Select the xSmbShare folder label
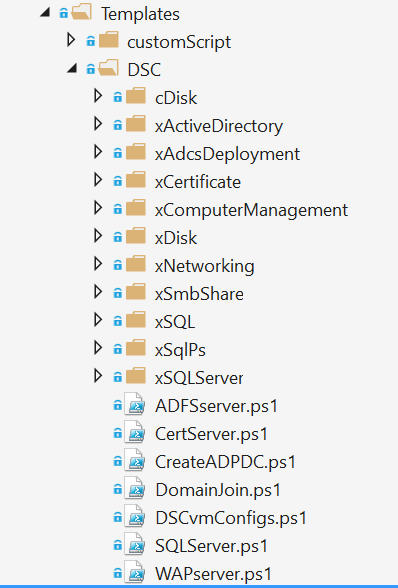This screenshot has height=588, width=398. point(199,294)
